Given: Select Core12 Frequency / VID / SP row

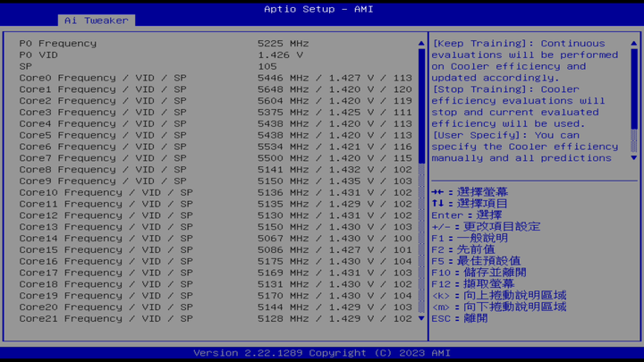Looking at the screenshot, I should 216,215.
